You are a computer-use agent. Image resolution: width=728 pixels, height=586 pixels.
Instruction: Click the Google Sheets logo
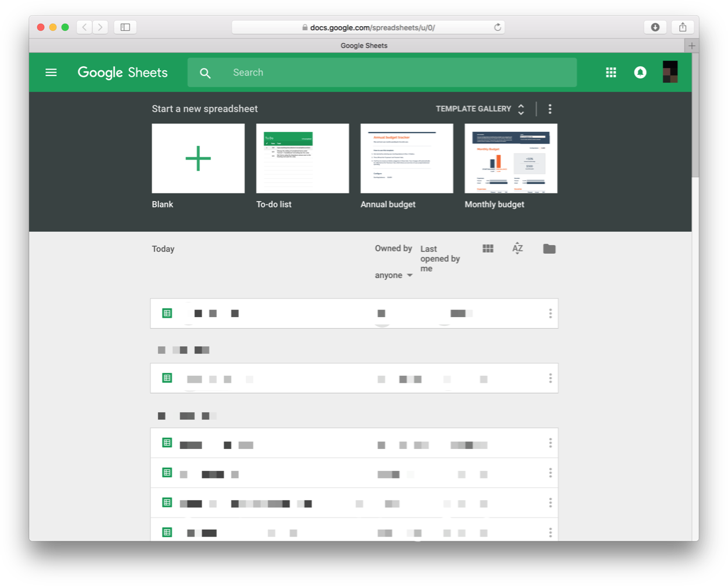[x=123, y=73]
